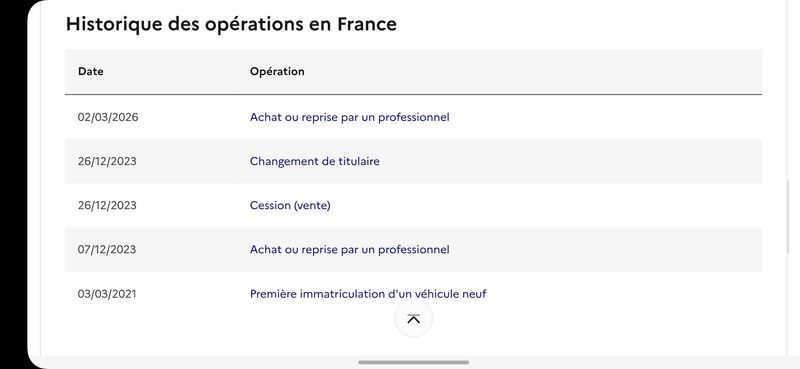Viewport: 800px width, 369px height.
Task: Open 'Première immatriculation d'un véhicule neuf' entry
Action: tap(368, 294)
